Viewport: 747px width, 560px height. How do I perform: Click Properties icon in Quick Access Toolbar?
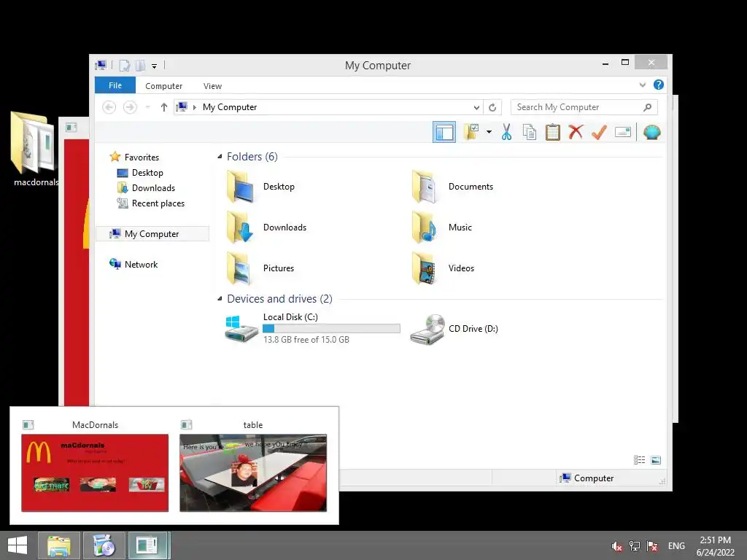click(124, 65)
